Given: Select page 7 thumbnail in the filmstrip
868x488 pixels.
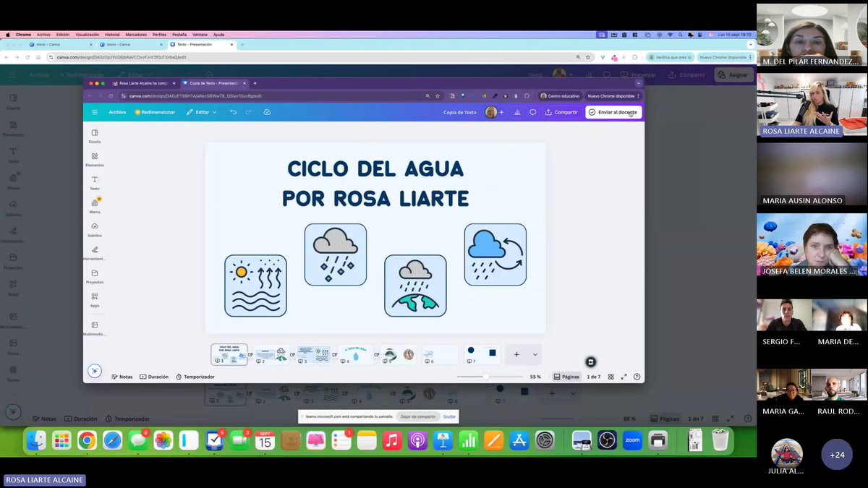Looking at the screenshot, I should pos(481,354).
